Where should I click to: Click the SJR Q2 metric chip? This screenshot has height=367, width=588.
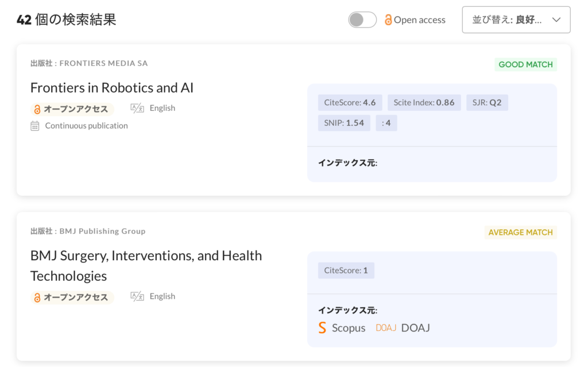pyautogui.click(x=487, y=103)
